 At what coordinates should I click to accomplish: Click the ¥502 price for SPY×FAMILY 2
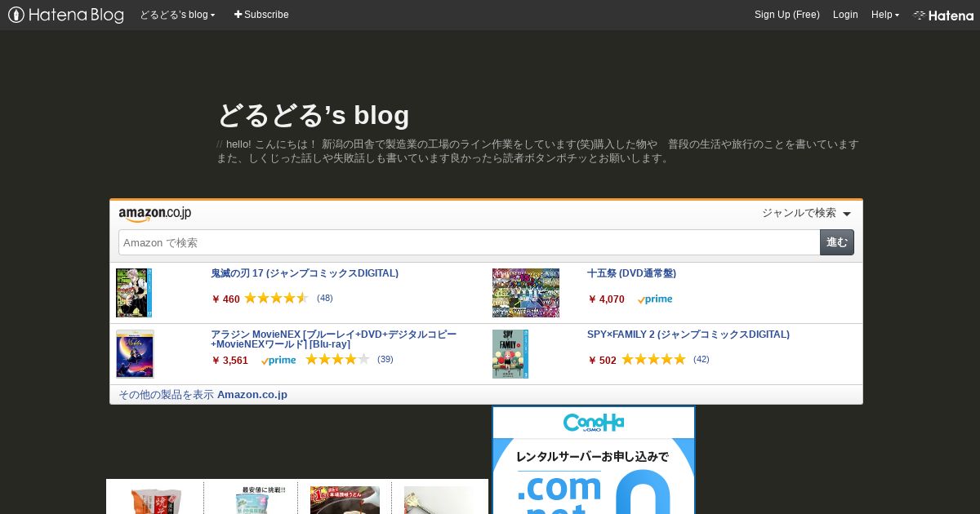602,360
